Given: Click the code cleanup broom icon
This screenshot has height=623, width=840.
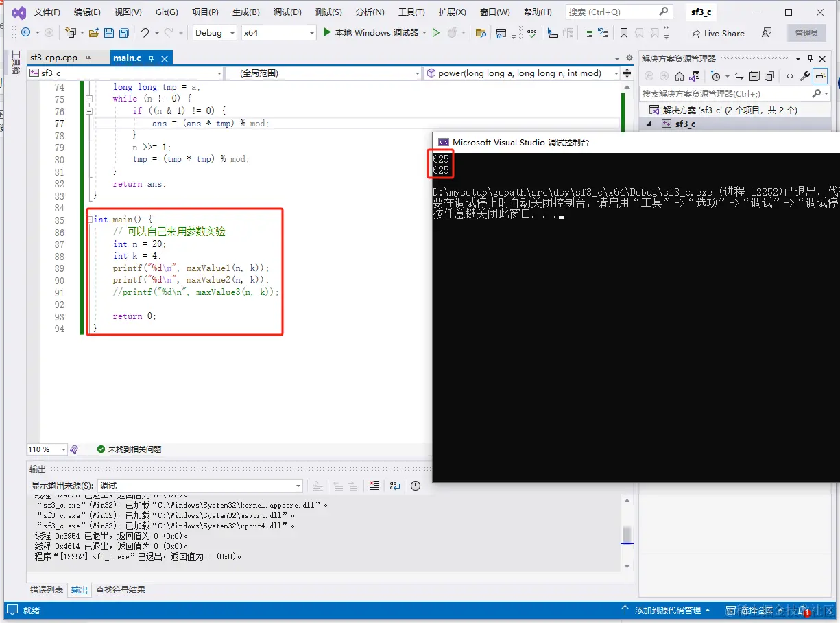Looking at the screenshot, I should click(x=73, y=449).
